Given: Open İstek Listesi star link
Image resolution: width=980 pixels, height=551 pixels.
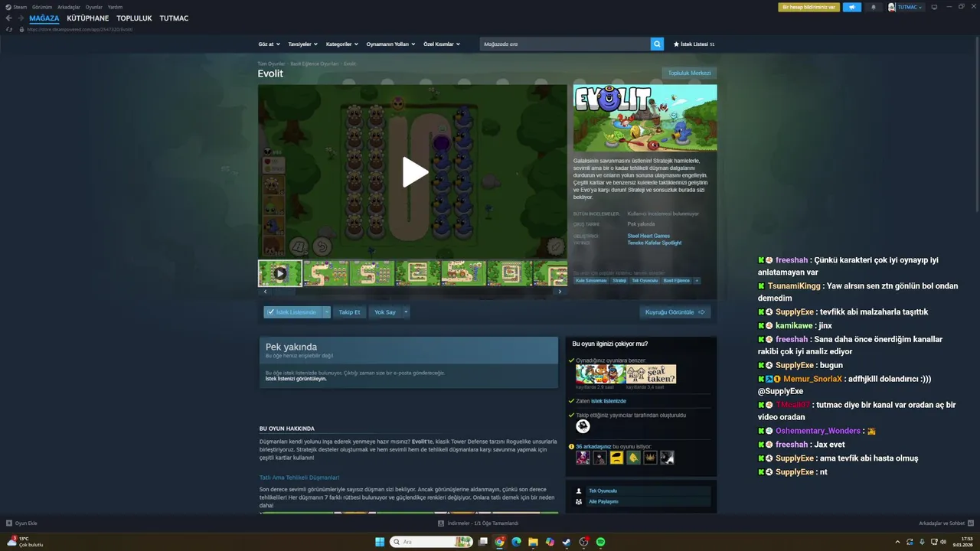Looking at the screenshot, I should (x=694, y=44).
